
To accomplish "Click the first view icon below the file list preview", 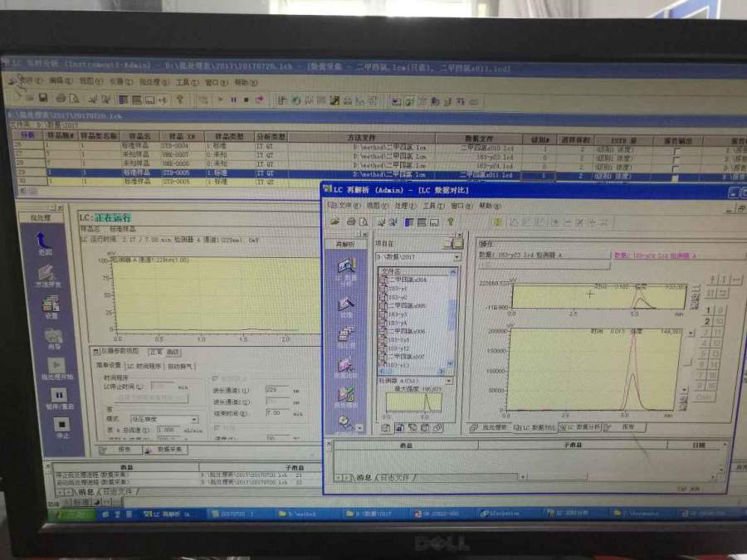I will pos(386,428).
